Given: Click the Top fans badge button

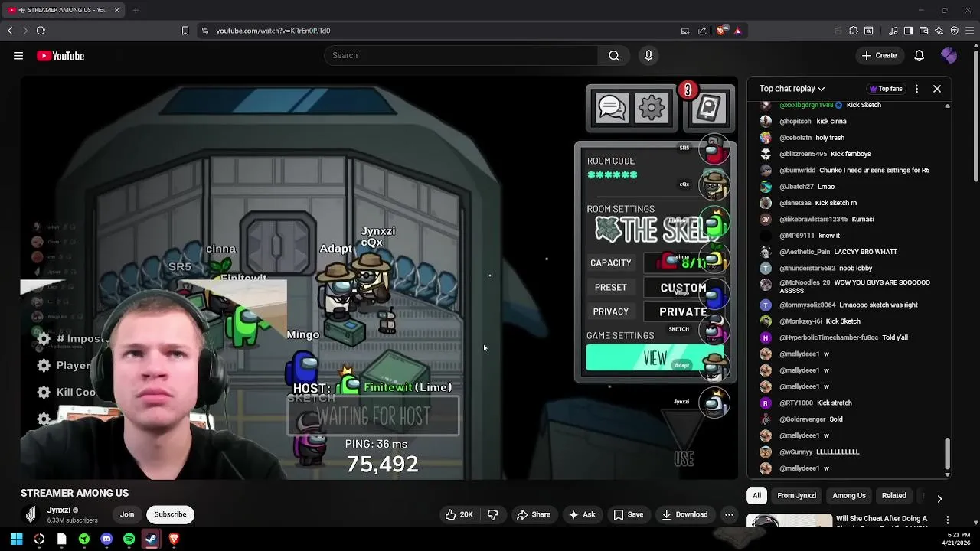Looking at the screenshot, I should click(886, 89).
